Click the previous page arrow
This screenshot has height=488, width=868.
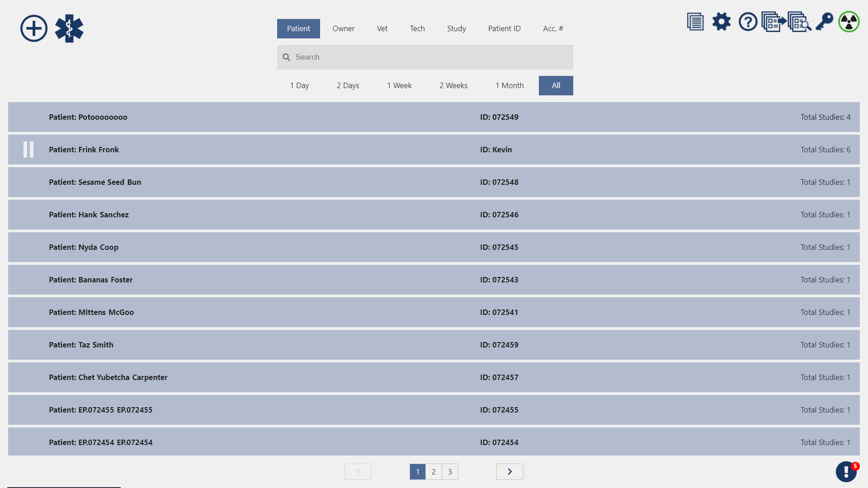(x=358, y=472)
